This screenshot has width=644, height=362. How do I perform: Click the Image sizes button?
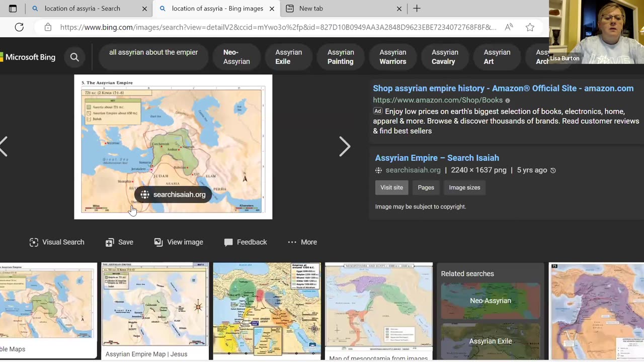[x=464, y=188]
